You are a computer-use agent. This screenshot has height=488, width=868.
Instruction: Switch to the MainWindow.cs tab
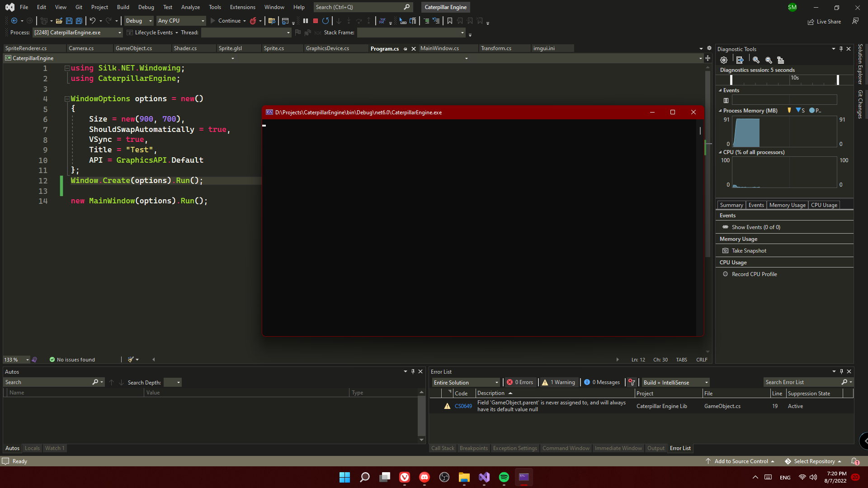click(x=439, y=48)
